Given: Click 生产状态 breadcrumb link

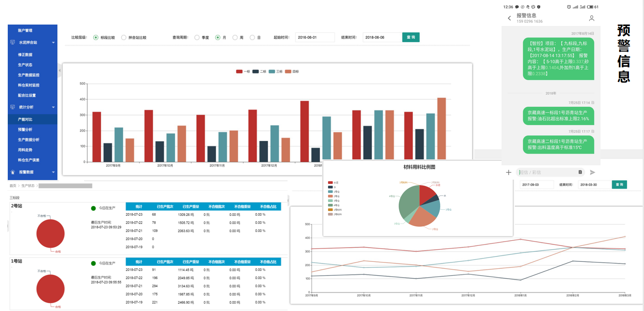Looking at the screenshot, I should (28, 186).
